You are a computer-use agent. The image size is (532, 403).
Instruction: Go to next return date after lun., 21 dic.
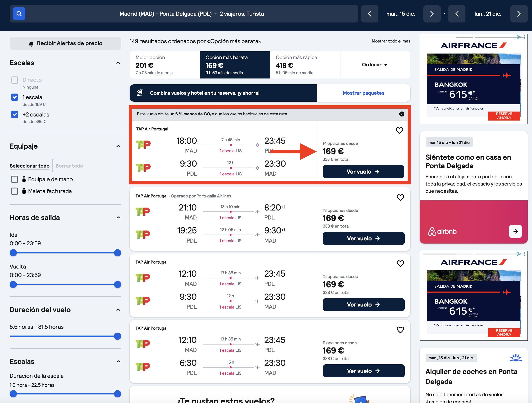tap(519, 14)
